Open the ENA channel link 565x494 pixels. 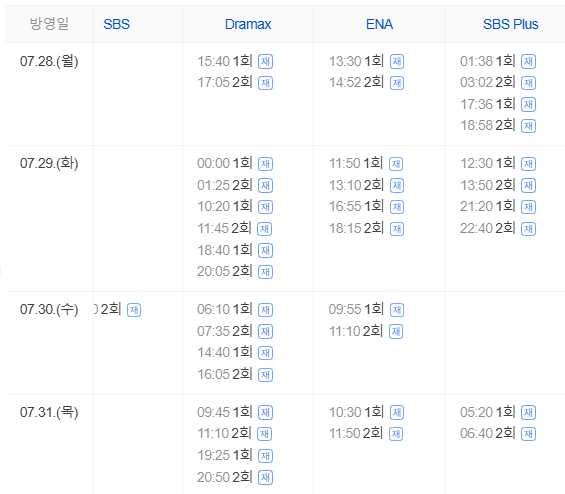coord(379,24)
